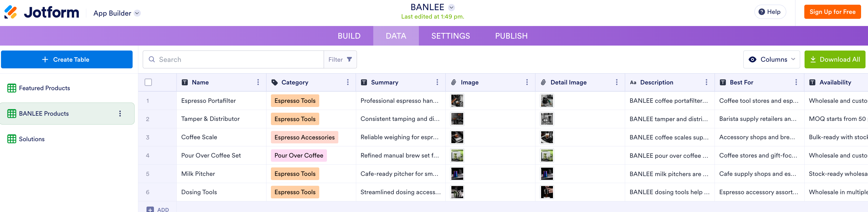Open BANLEE Products table three-dot menu
Image resolution: width=868 pixels, height=212 pixels.
tap(120, 114)
